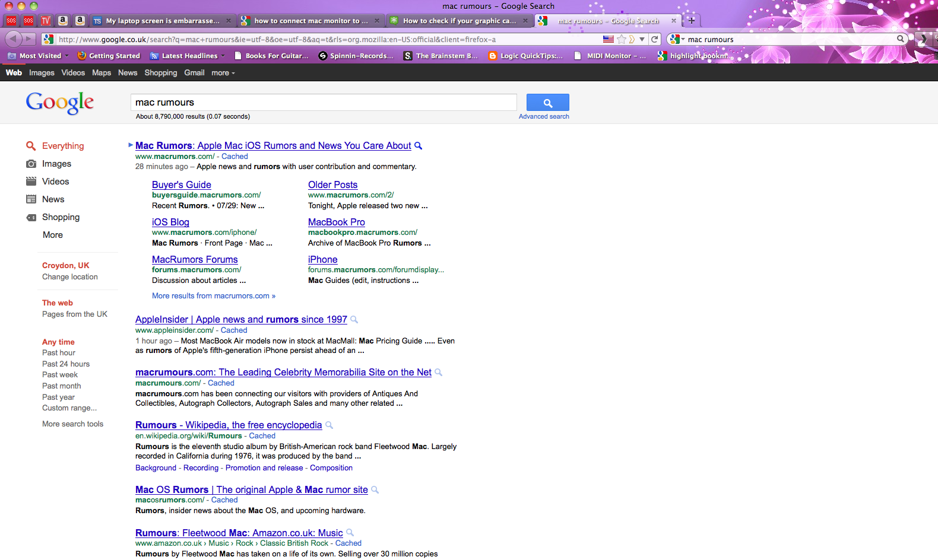Click the US flag icon in address bar

tap(609, 39)
